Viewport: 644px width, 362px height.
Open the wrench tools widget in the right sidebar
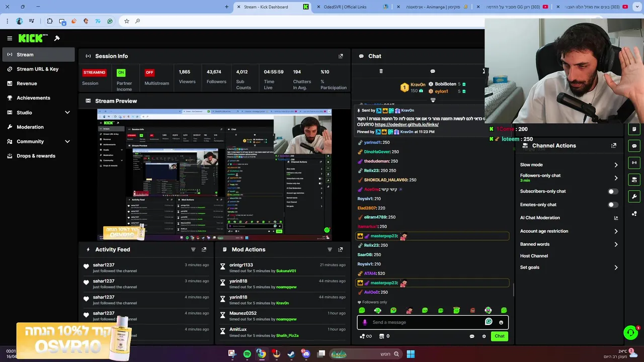[634, 197]
